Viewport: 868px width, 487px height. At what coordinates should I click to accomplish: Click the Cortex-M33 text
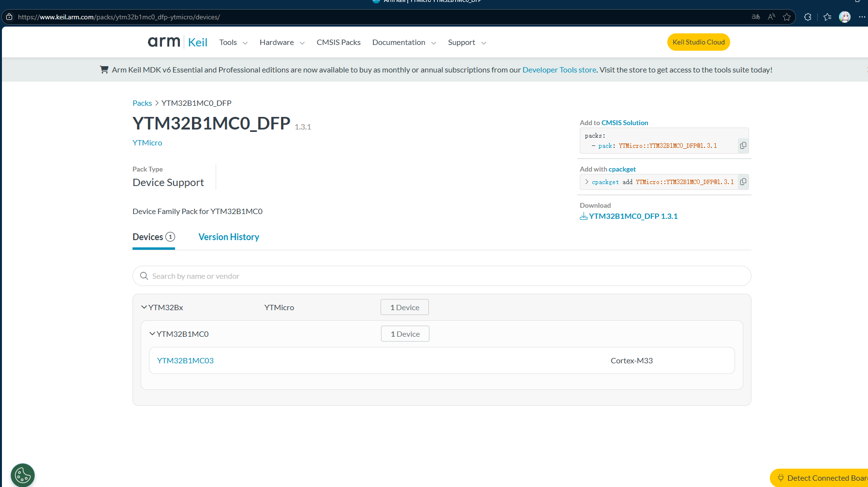point(632,360)
